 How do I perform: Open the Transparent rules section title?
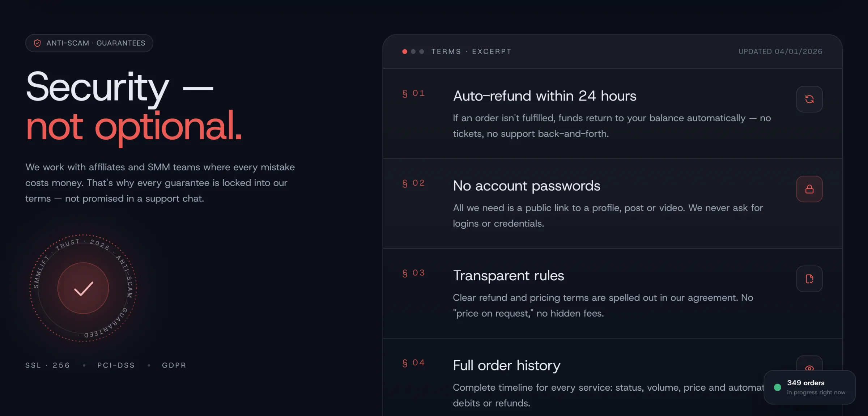click(508, 276)
